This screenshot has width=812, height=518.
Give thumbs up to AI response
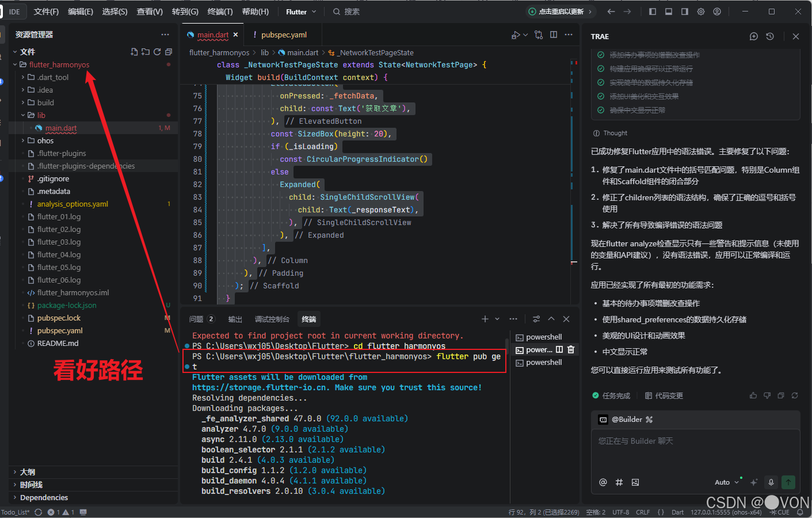pos(753,395)
